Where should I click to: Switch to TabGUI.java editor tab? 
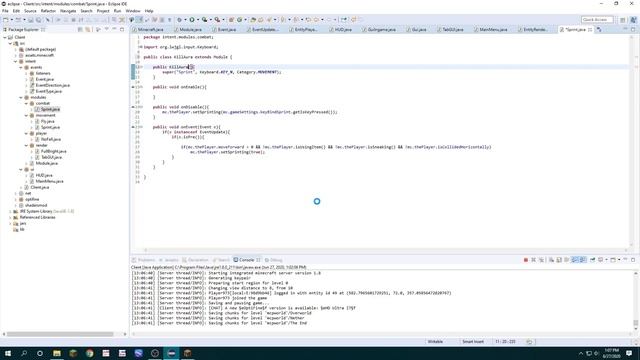click(452, 29)
